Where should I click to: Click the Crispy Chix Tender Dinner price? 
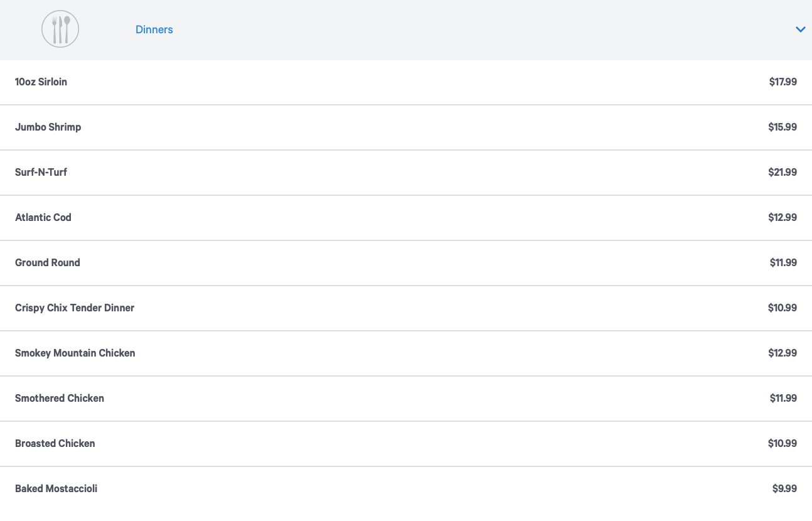click(x=782, y=308)
